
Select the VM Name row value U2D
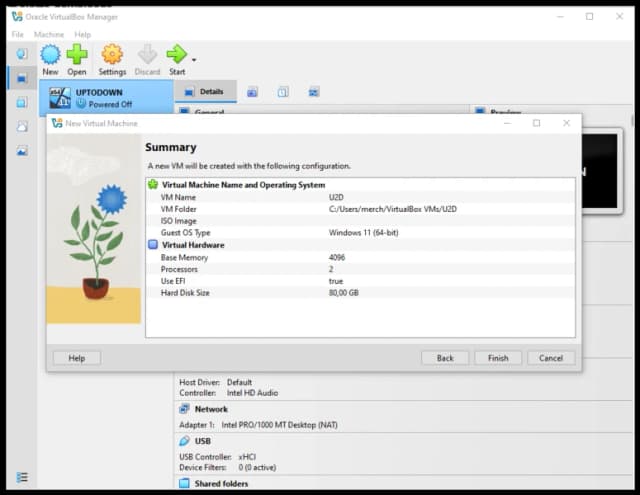click(x=336, y=197)
